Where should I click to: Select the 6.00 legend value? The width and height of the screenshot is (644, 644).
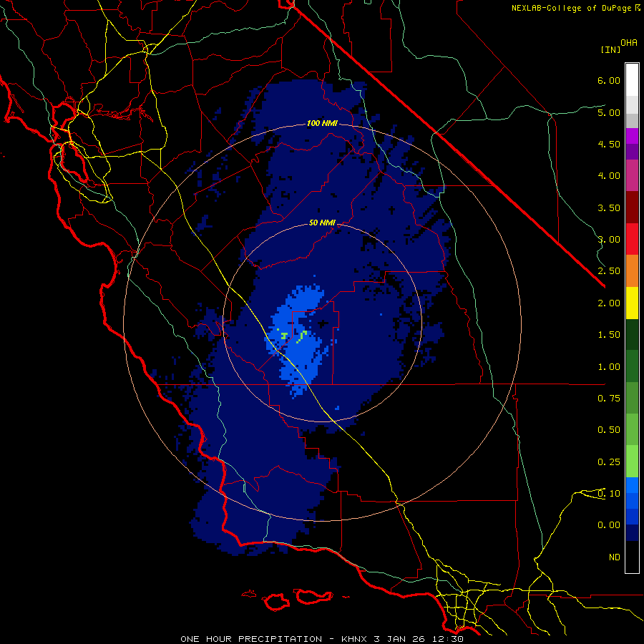tap(609, 80)
